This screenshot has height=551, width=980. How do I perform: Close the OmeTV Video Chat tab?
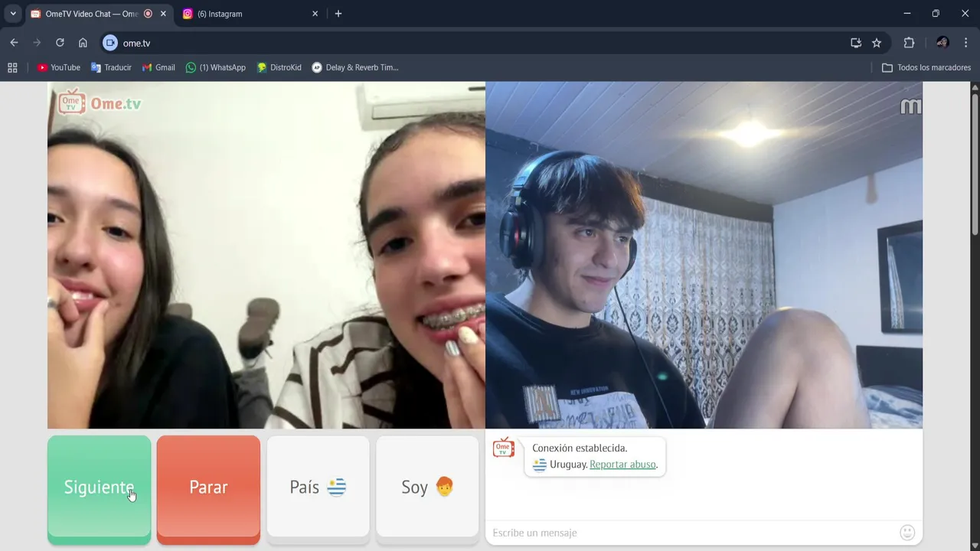pos(163,14)
